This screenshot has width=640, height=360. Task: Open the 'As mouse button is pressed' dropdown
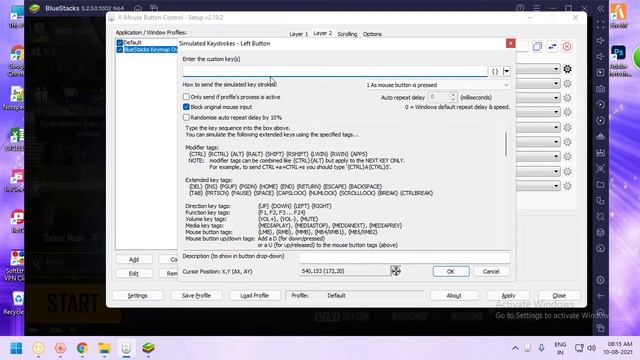coord(437,85)
